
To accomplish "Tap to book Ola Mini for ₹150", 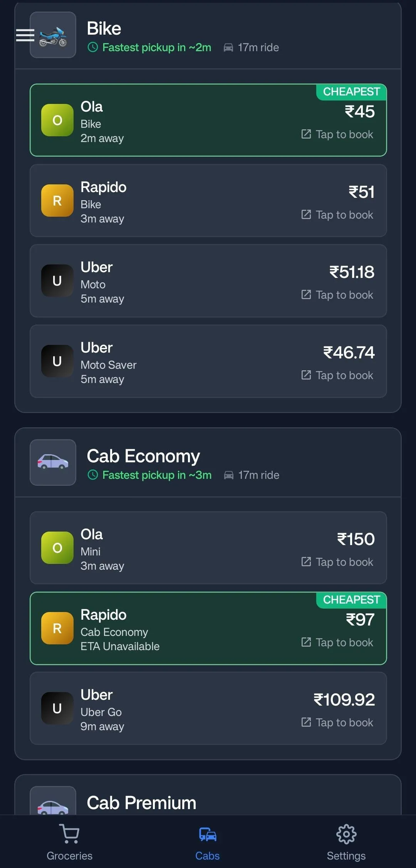I will (x=337, y=562).
